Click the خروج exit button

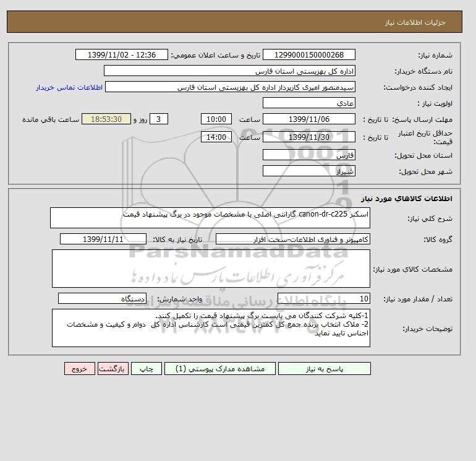pos(80,369)
